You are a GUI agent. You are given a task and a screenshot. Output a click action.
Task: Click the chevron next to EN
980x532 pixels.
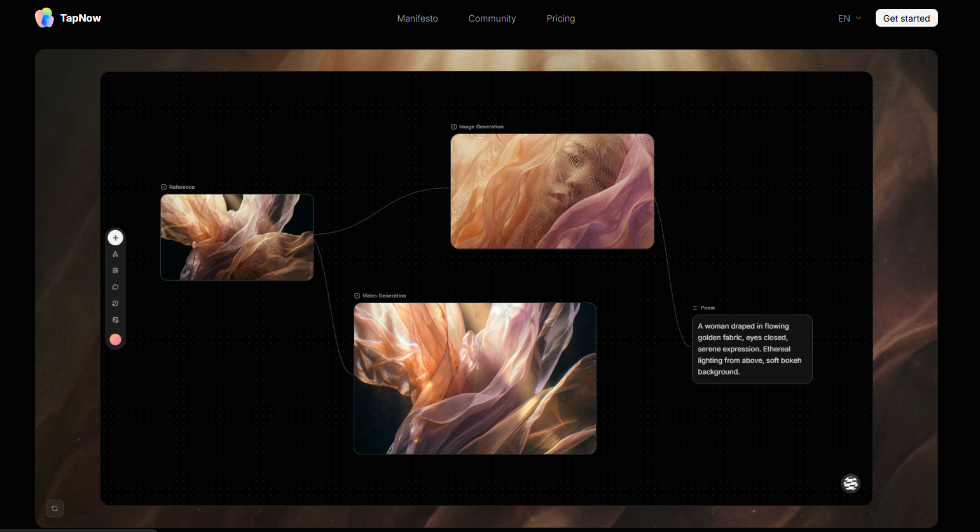pyautogui.click(x=859, y=18)
